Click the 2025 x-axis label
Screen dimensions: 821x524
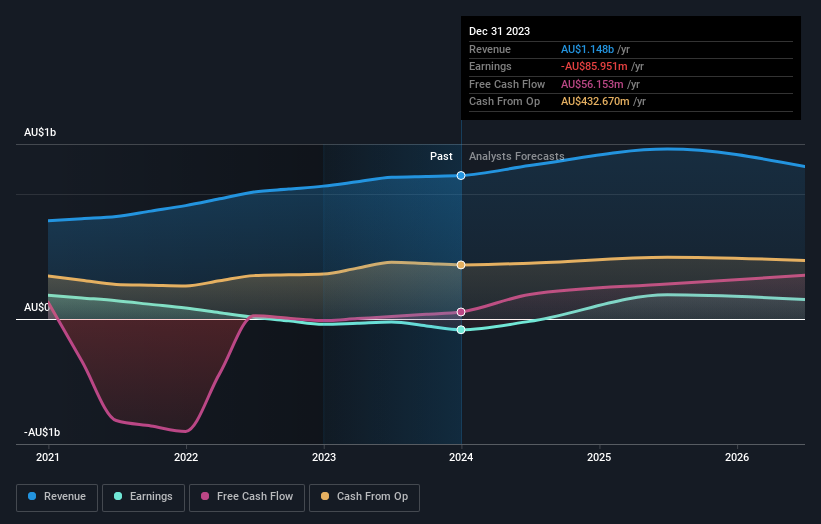(x=599, y=458)
